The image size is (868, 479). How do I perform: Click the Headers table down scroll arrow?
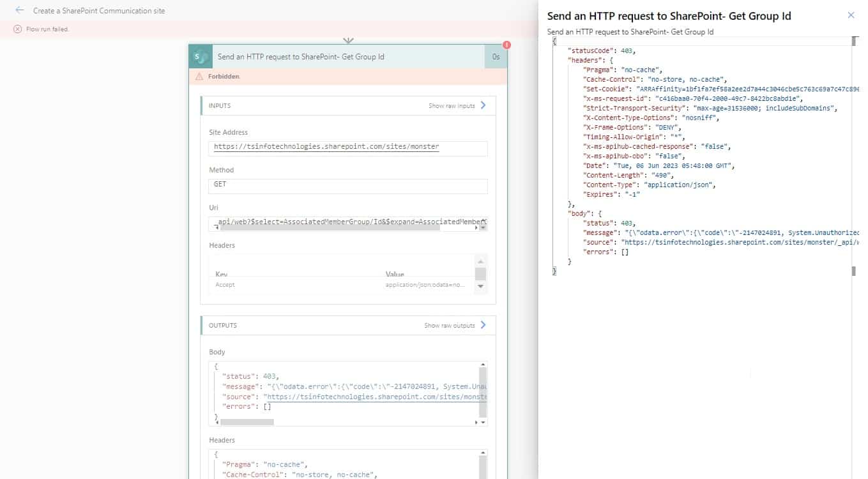pos(481,287)
